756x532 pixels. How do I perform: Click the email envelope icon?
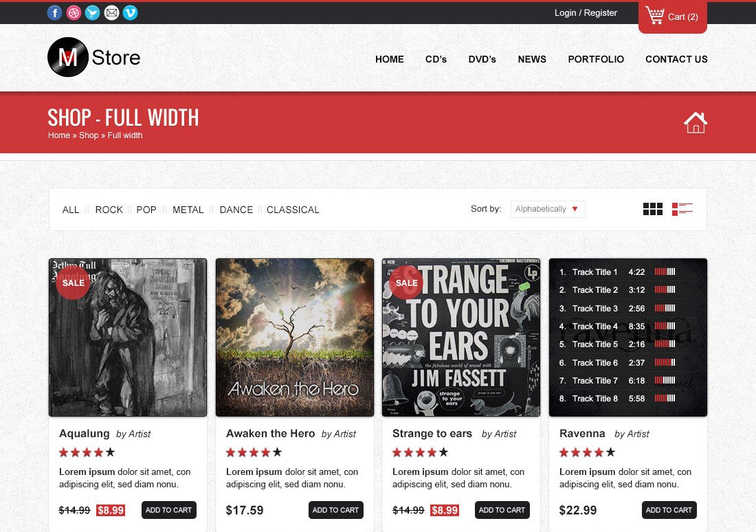[111, 12]
